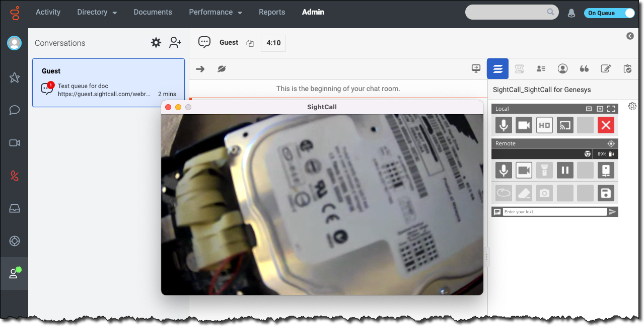Open the video camera in sidebar
This screenshot has width=644, height=327.
(x=15, y=143)
